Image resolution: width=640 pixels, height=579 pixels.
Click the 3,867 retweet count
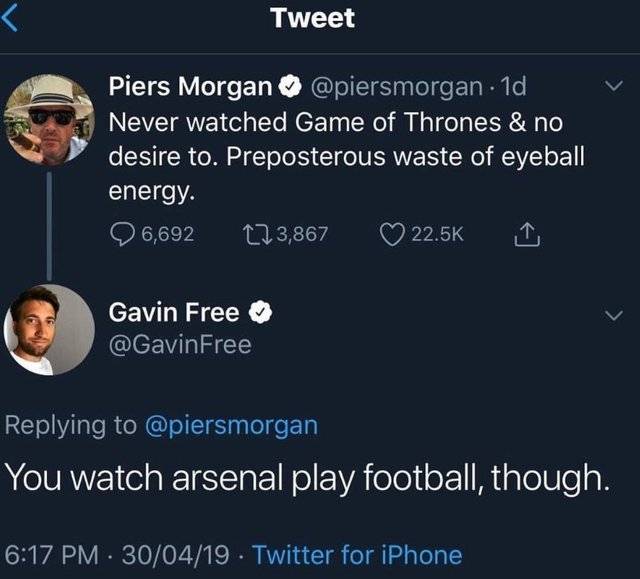(x=301, y=234)
